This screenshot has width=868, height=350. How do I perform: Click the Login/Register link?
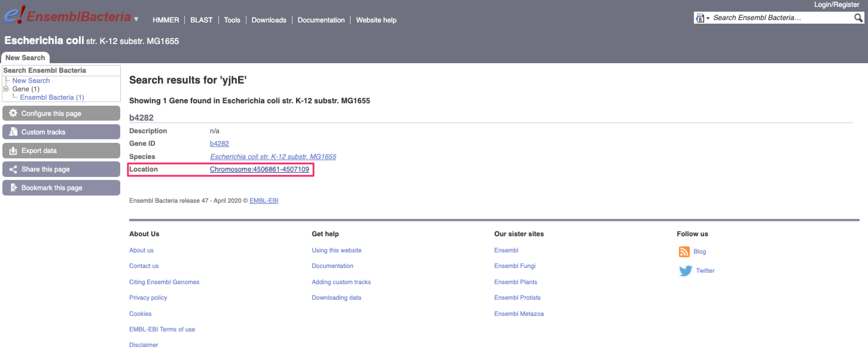tap(836, 4)
